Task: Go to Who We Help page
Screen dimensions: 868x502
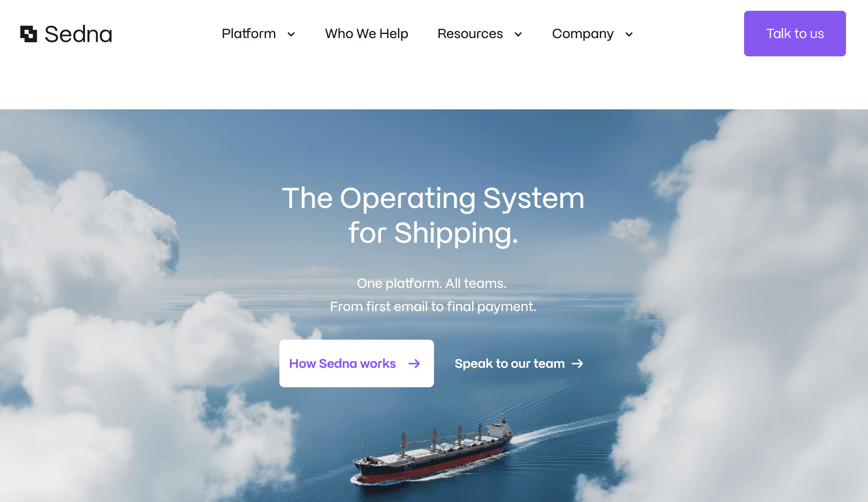Action: pos(366,34)
